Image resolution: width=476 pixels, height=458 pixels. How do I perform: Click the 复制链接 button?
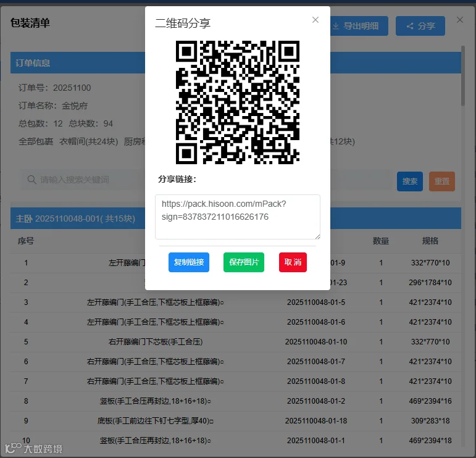pyautogui.click(x=189, y=262)
